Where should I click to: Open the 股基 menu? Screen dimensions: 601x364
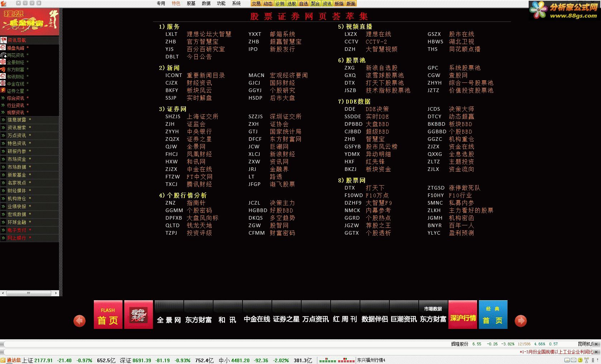pos(191,3)
